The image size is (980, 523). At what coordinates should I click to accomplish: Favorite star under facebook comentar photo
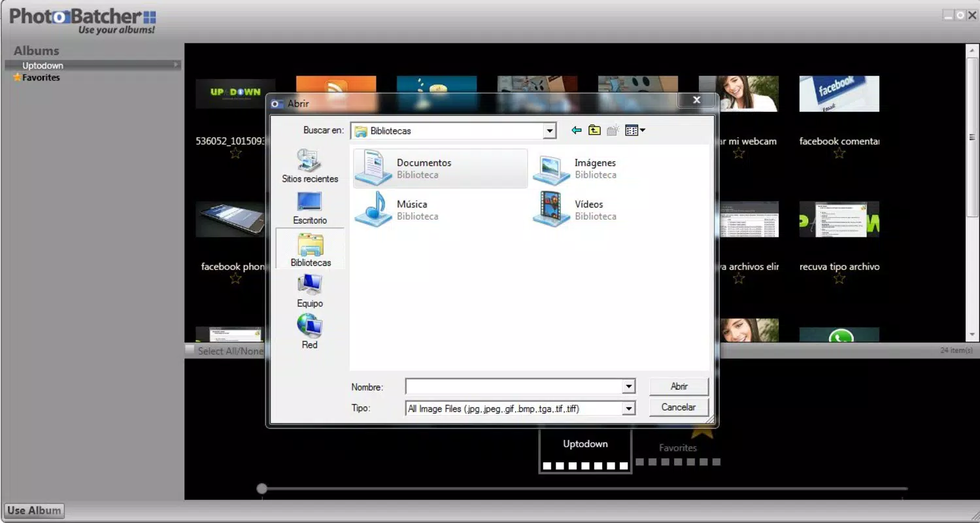click(x=839, y=154)
